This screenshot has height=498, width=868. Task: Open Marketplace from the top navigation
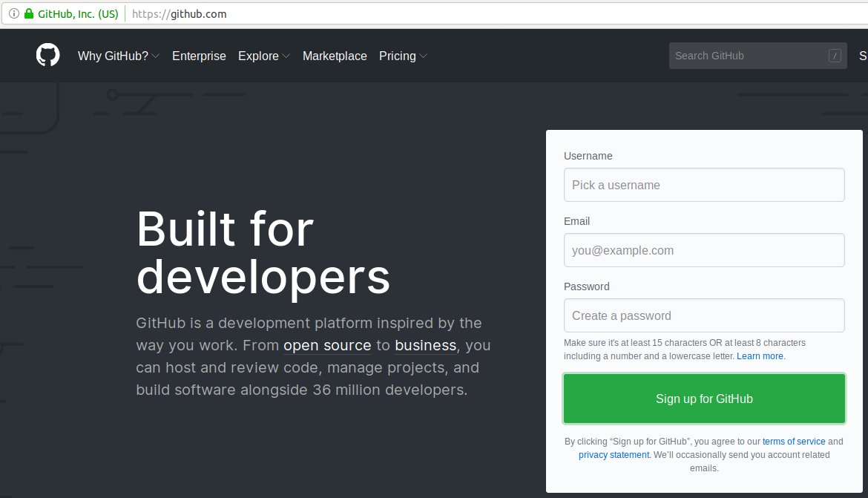335,56
